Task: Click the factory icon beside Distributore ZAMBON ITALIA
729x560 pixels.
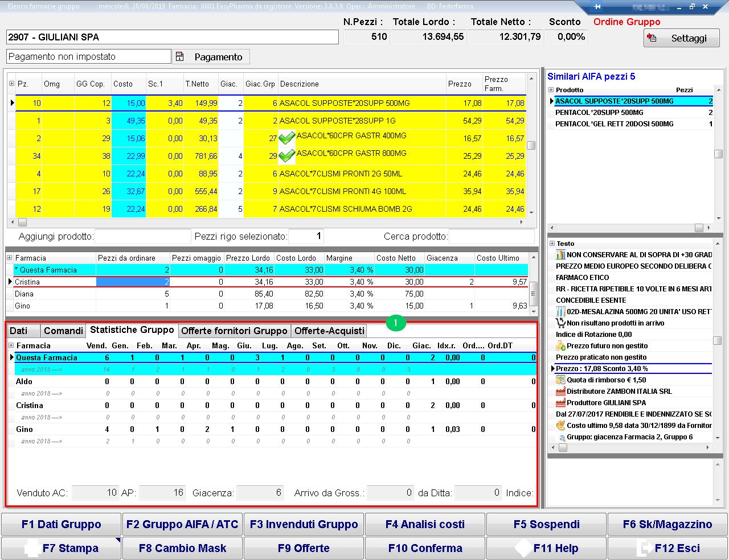Action: 560,391
